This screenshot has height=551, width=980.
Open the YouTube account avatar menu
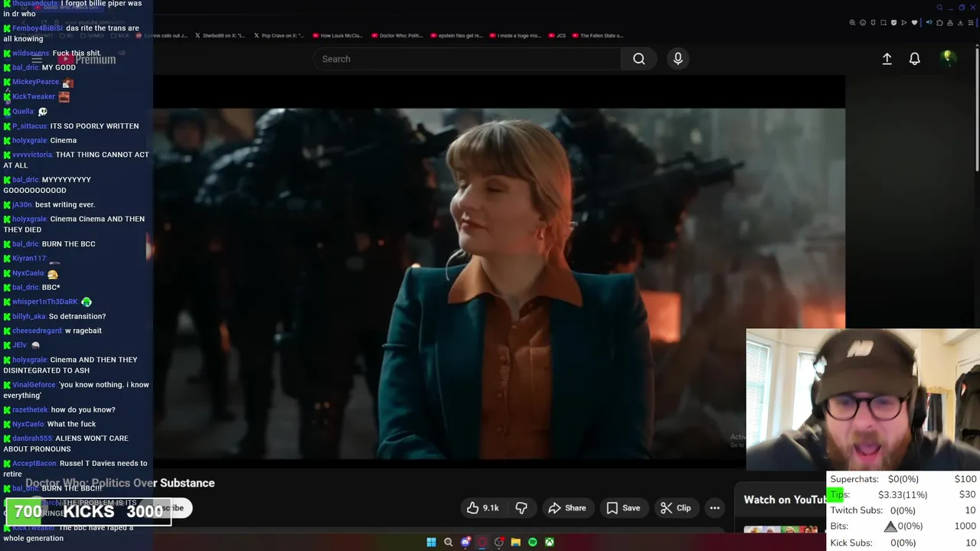coord(948,58)
